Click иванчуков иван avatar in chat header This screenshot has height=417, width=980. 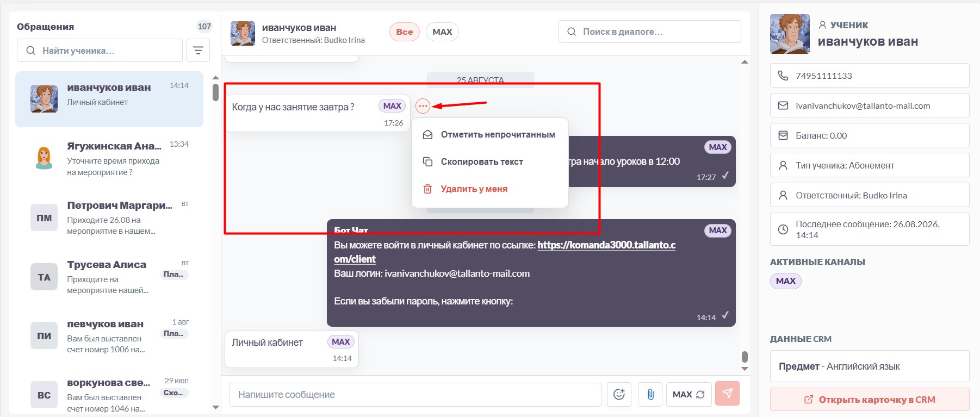pos(243,33)
